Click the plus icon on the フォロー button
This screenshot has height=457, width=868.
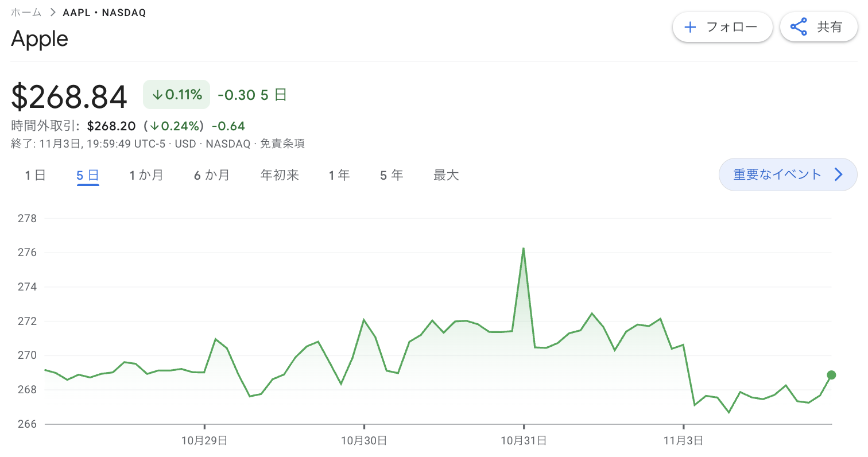pos(689,26)
